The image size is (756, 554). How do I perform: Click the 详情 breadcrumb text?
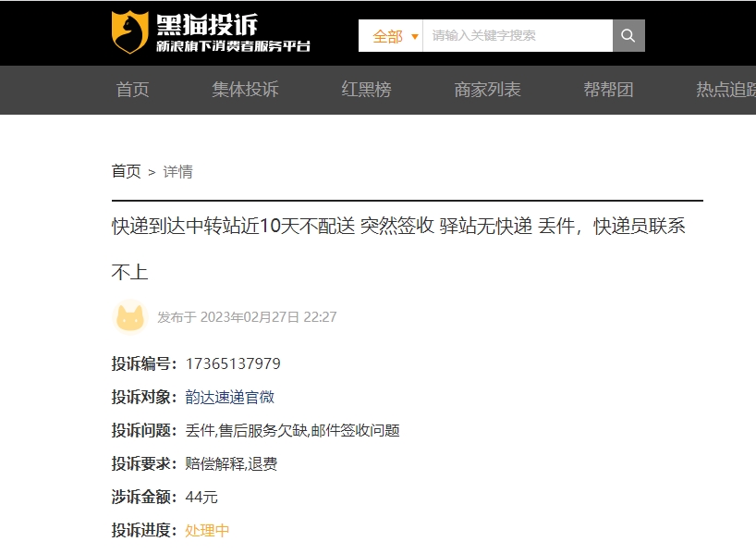pos(178,172)
